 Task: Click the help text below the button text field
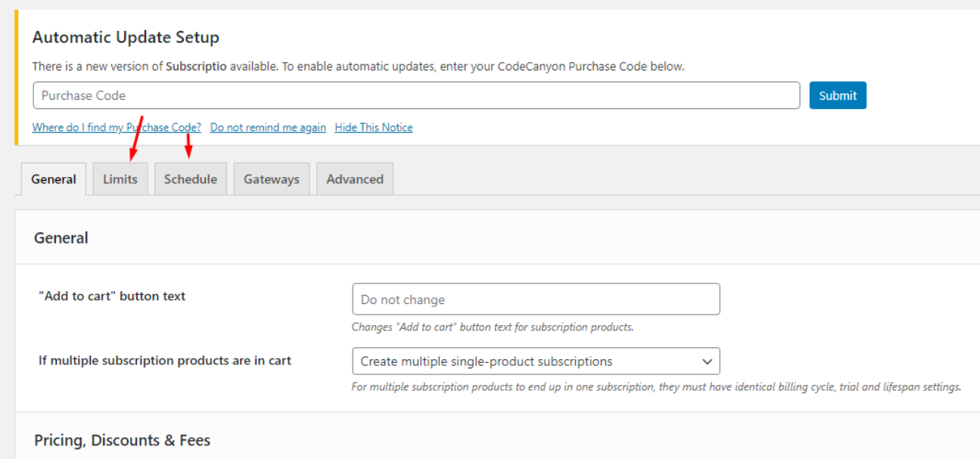(x=492, y=327)
